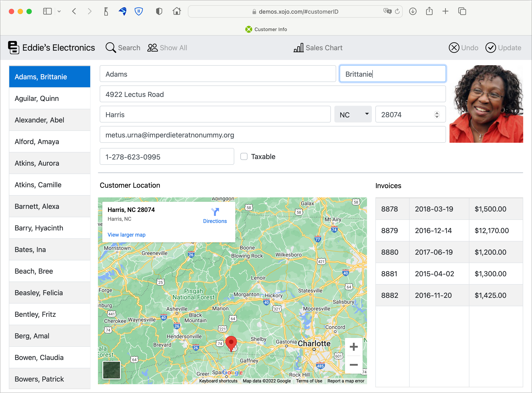Zoom in the map with plus
Viewport: 532px width, 393px height.
pos(354,347)
